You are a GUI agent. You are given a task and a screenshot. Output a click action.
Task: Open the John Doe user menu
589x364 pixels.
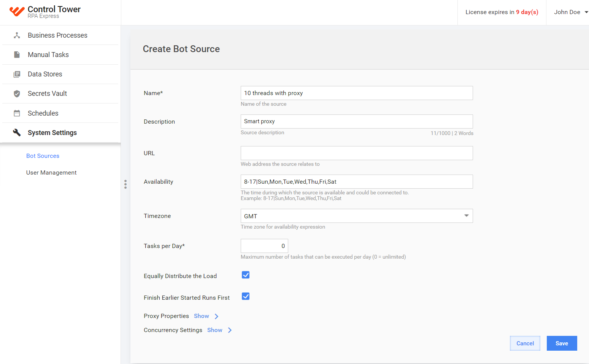pyautogui.click(x=571, y=12)
